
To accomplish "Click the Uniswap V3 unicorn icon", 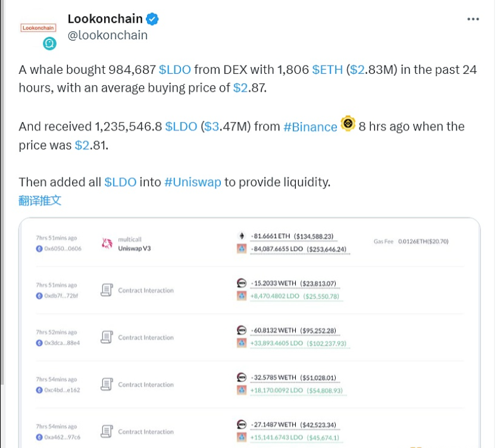I will (108, 243).
